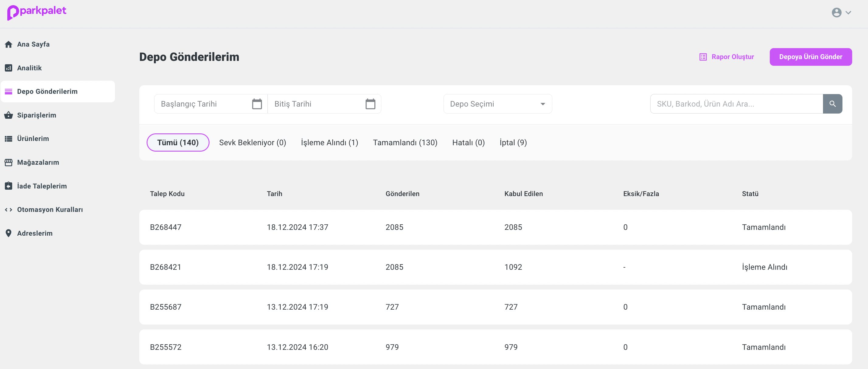The height and width of the screenshot is (369, 868).
Task: Open the Depo Seçimi dropdown
Action: point(497,104)
